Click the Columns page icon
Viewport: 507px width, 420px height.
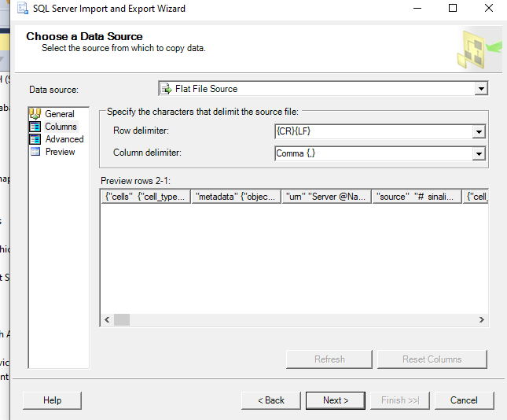coord(35,127)
